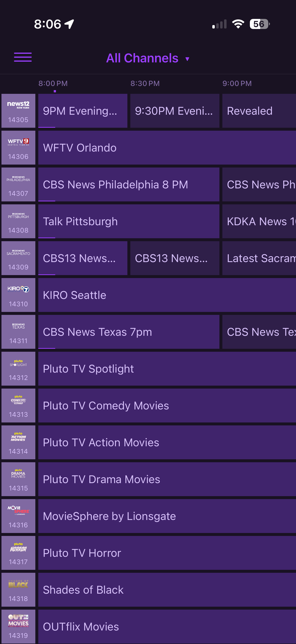Select the Talk Pittsburgh program

pyautogui.click(x=129, y=221)
